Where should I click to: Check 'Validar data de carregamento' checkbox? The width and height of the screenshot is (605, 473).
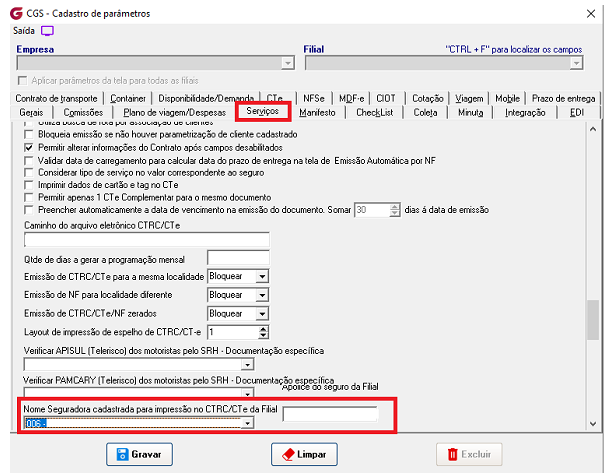[x=29, y=160]
